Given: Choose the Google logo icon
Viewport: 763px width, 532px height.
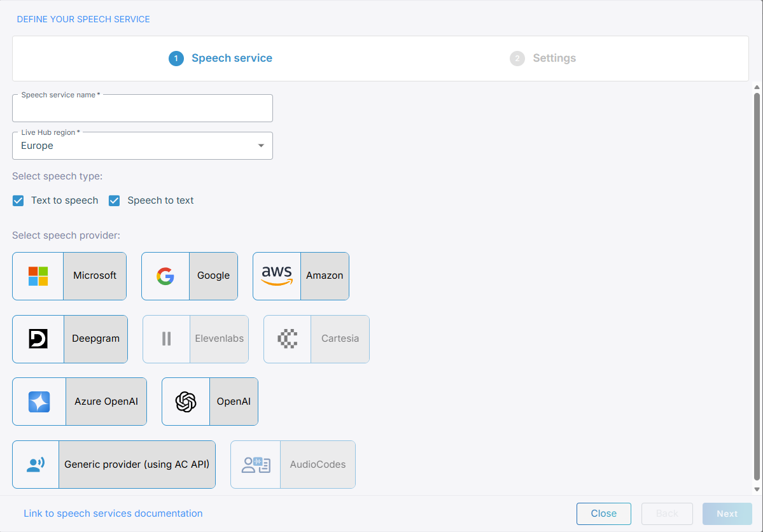Looking at the screenshot, I should click(165, 276).
